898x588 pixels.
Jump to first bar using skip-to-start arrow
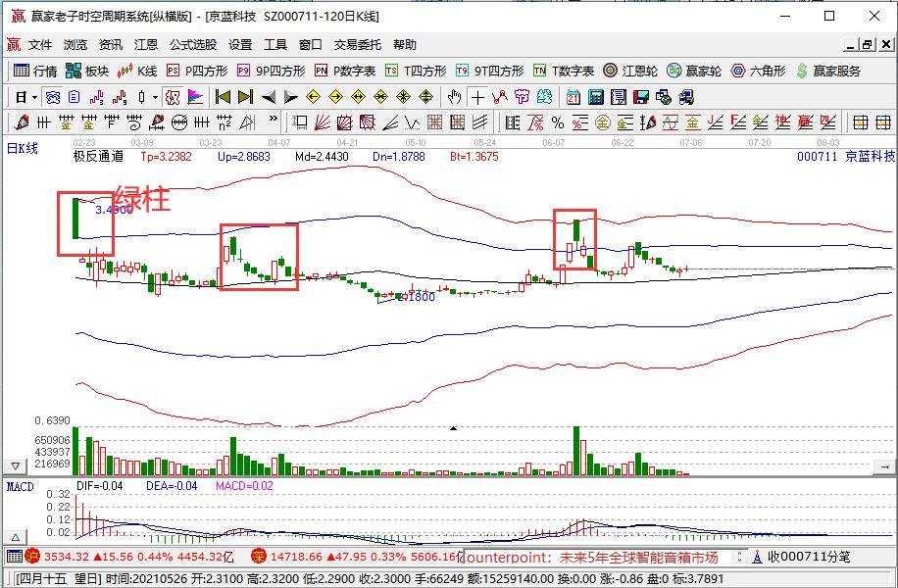pos(223,97)
